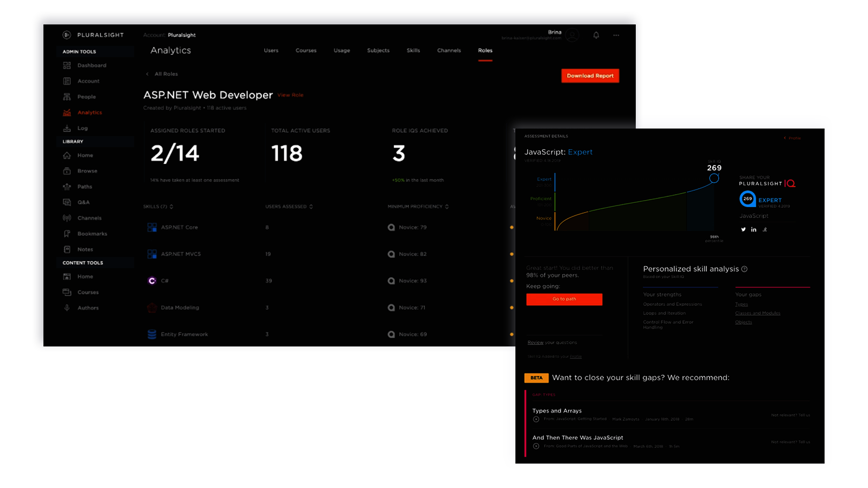Open the Authors section under Content Tools

tap(87, 307)
